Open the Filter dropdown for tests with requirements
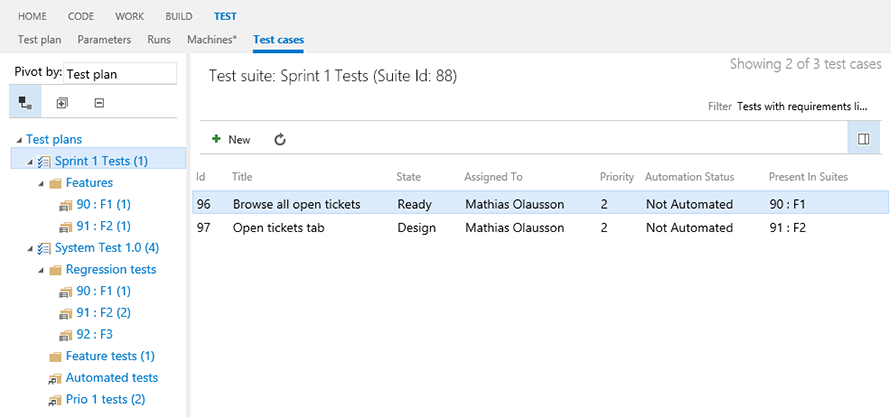The image size is (891, 417). [802, 106]
